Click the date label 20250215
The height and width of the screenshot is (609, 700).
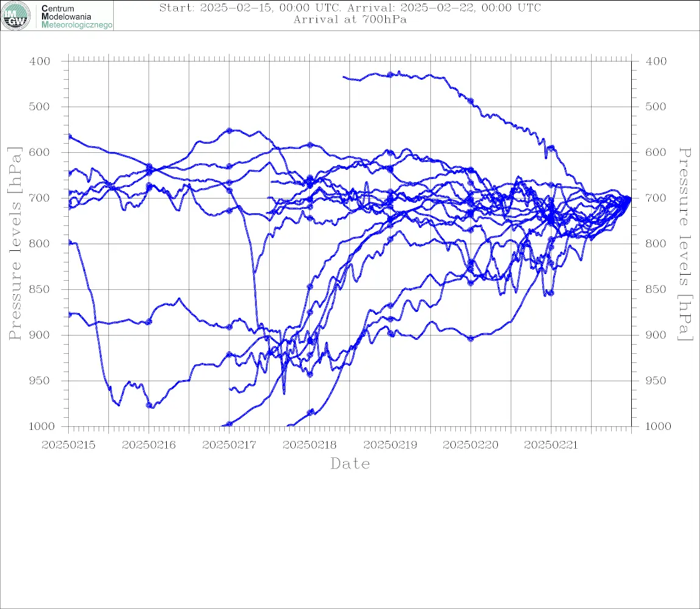(x=68, y=445)
